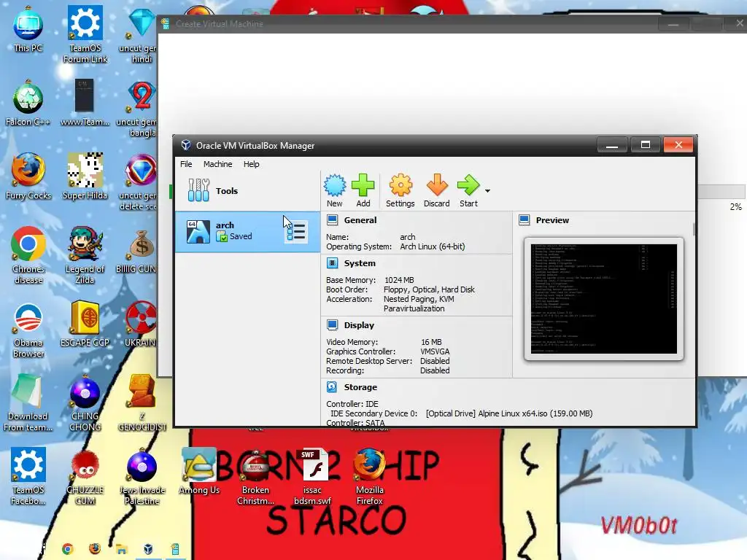Viewport: 747px width, 560px height.
Task: Click the Display section screen icon
Action: (332, 325)
